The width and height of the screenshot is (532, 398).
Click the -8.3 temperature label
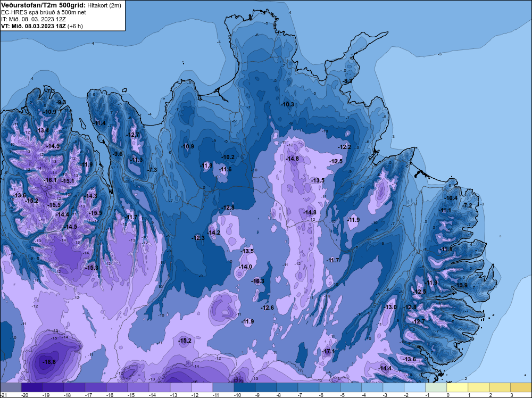point(347,81)
